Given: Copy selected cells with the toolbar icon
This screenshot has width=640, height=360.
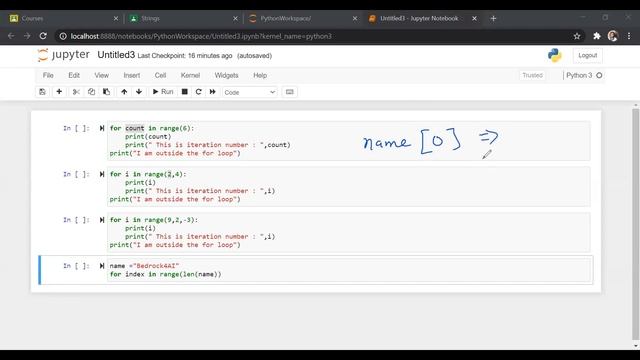Looking at the screenshot, I should (x=91, y=92).
